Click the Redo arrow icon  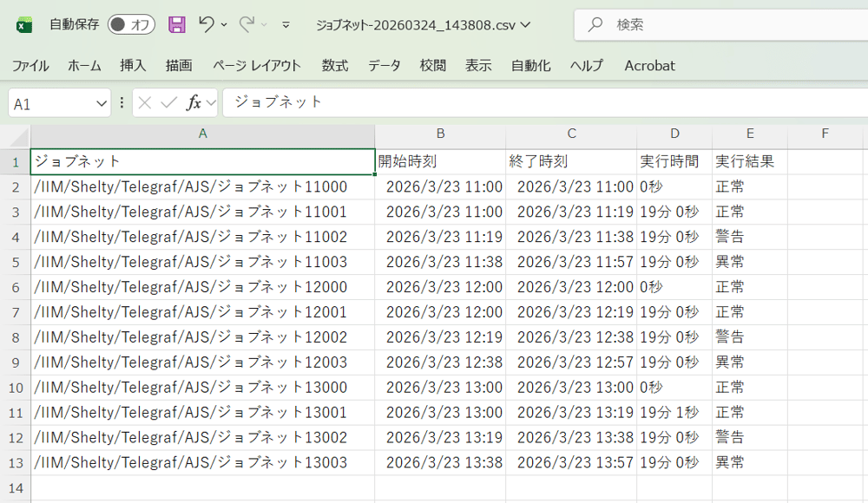(x=248, y=24)
